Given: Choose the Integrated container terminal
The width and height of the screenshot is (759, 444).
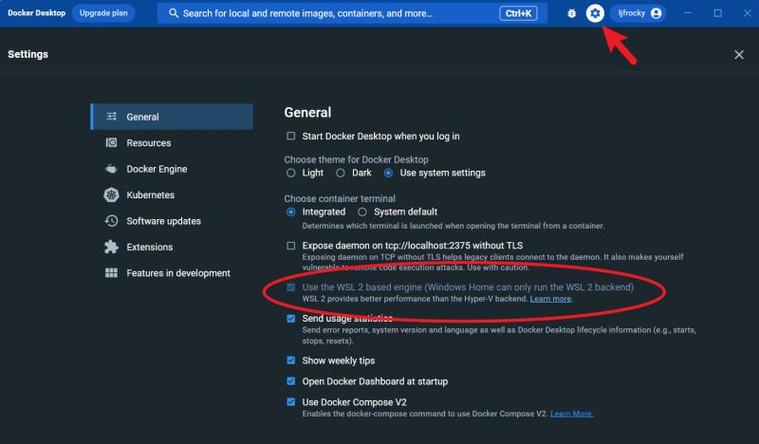Looking at the screenshot, I should click(x=290, y=212).
